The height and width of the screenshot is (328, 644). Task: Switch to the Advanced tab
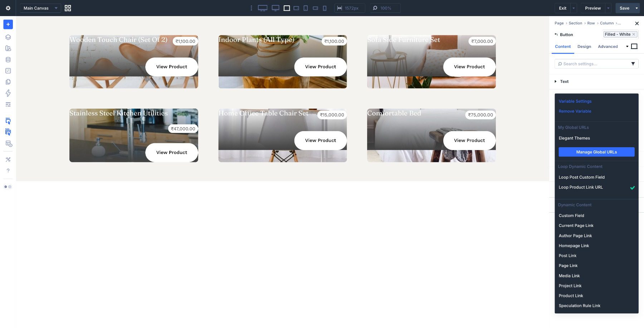(x=608, y=46)
